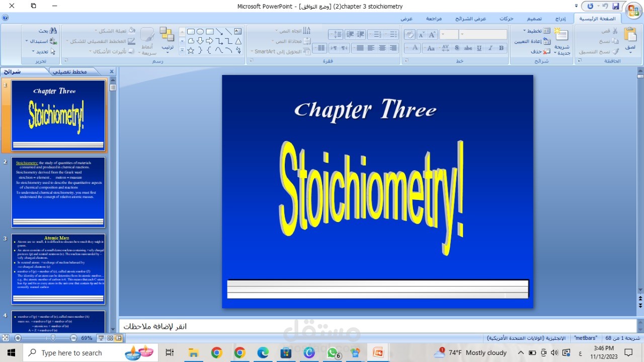Image resolution: width=644 pixels, height=362 pixels.
Task: Toggle text Shadow (S) formatting
Action: coord(457,48)
